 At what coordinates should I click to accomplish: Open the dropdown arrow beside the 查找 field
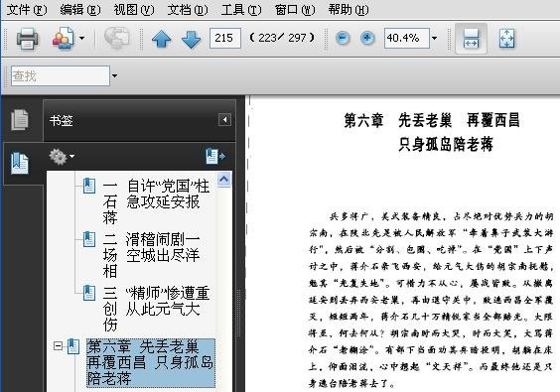[x=114, y=75]
